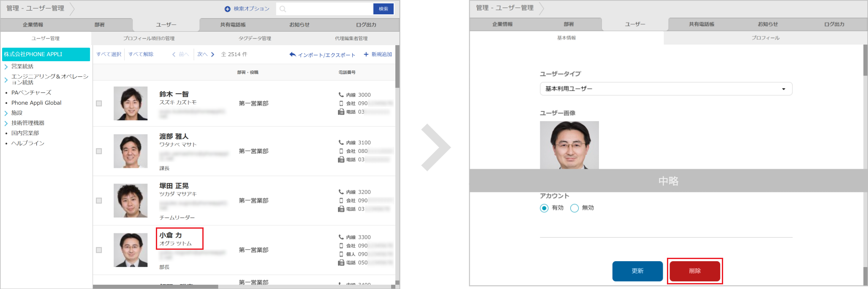Click the blue 更新 button
The image size is (868, 289).
(x=637, y=271)
